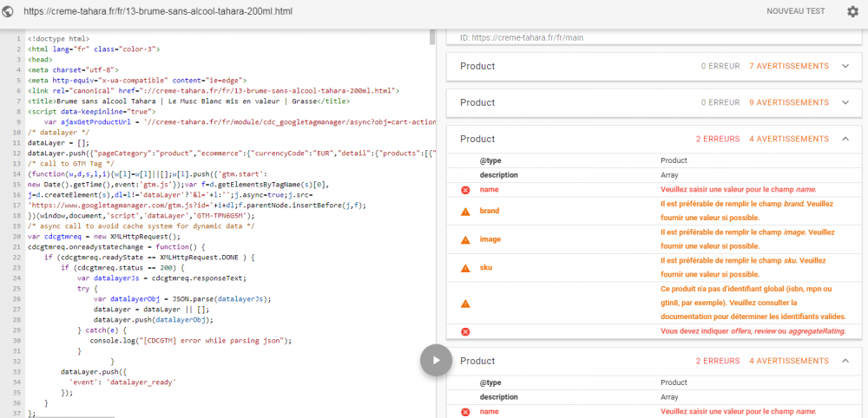This screenshot has height=418, width=868.
Task: Click the JSON.parse(datalayerJs) code line
Action: click(x=182, y=299)
